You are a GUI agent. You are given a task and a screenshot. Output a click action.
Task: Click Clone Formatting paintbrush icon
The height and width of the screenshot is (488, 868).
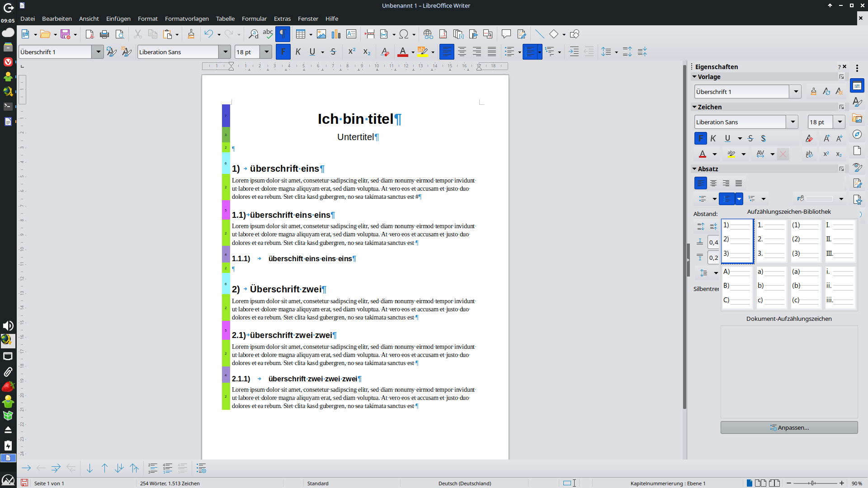[191, 34]
